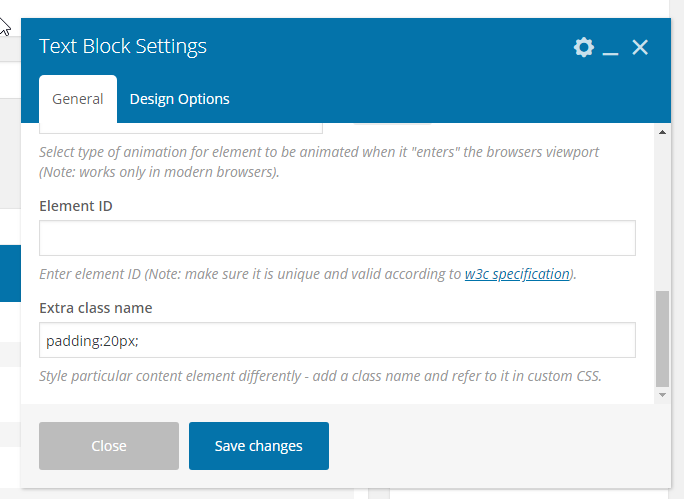Viewport: 684px width, 499px height.
Task: Click the blue block left of the dialog
Action: point(10,273)
